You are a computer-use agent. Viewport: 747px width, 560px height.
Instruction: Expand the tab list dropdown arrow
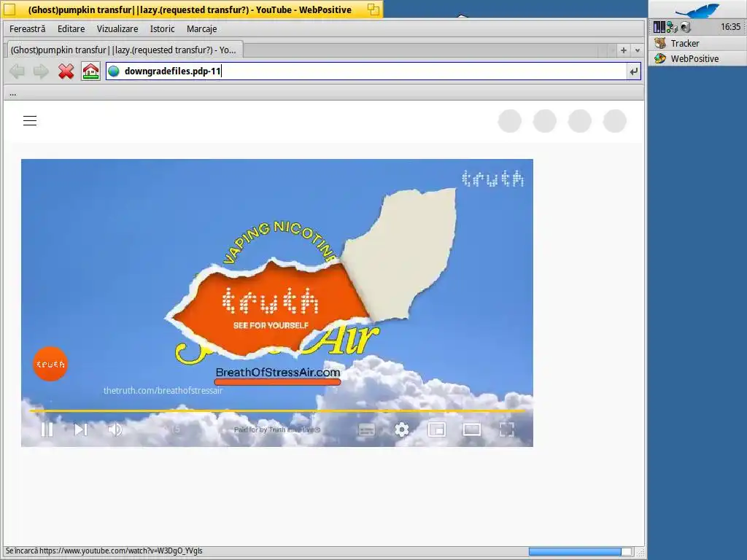point(638,50)
